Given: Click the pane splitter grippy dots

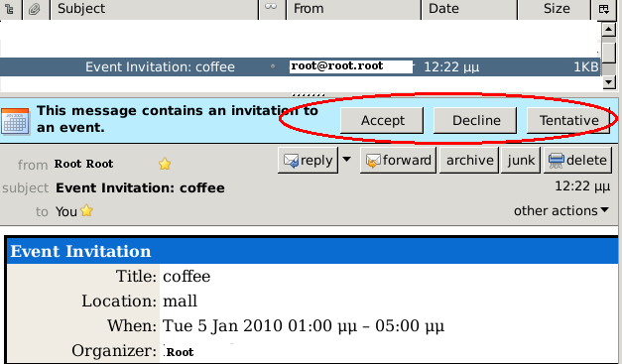Looking at the screenshot, I should coord(309,95).
